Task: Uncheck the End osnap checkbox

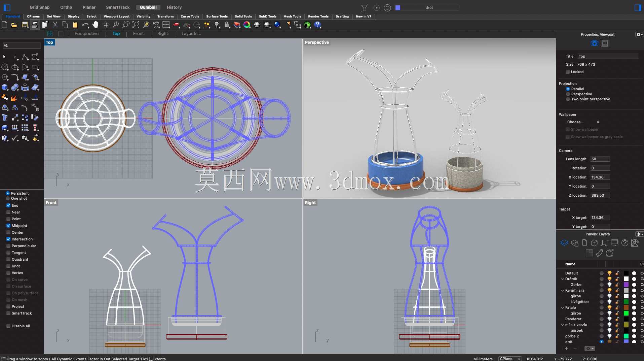Action: 8,205
